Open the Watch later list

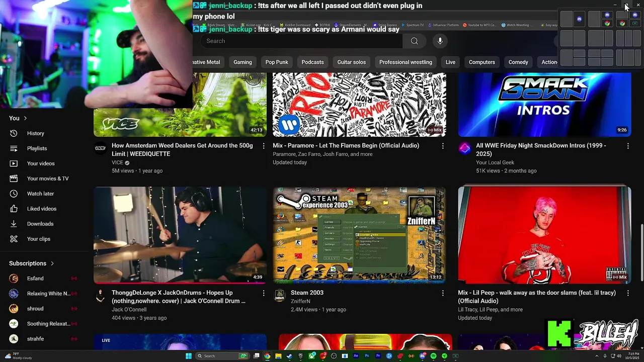(x=40, y=194)
